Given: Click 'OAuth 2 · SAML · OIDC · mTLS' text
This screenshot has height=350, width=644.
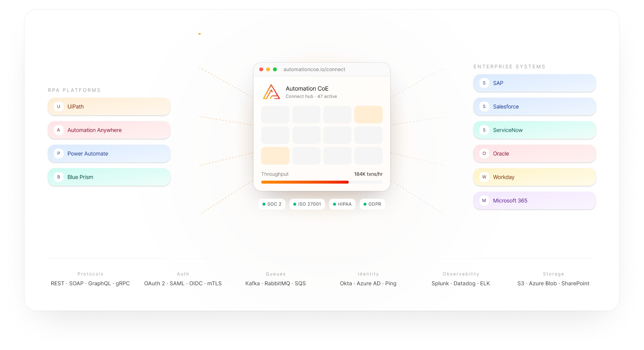Looking at the screenshot, I should click(183, 283).
